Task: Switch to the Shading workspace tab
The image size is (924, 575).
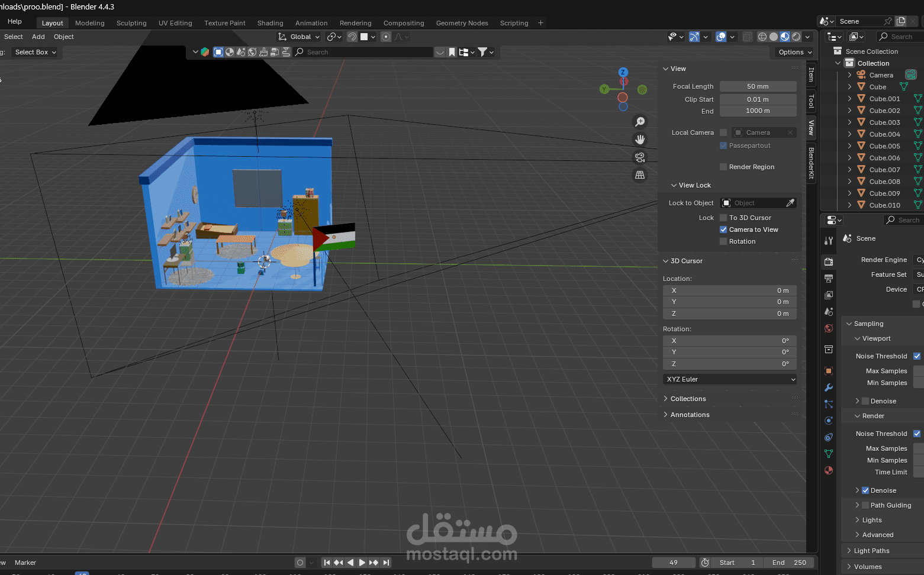Action: tap(271, 23)
